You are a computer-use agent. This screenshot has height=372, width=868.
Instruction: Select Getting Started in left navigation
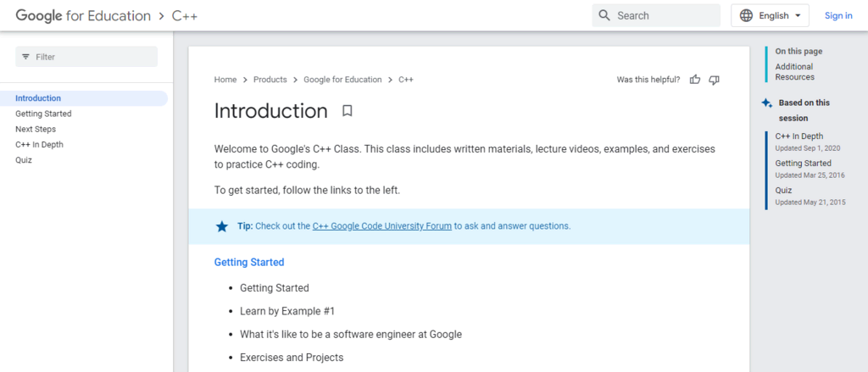coord(43,114)
